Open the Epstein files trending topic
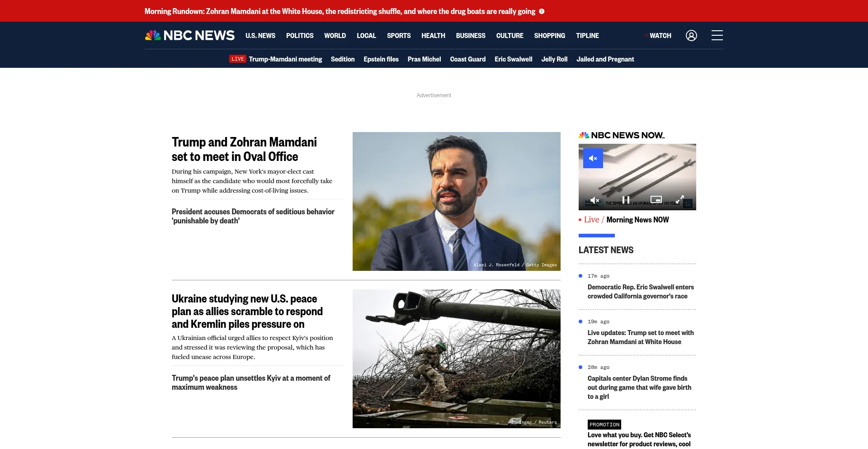 (381, 59)
